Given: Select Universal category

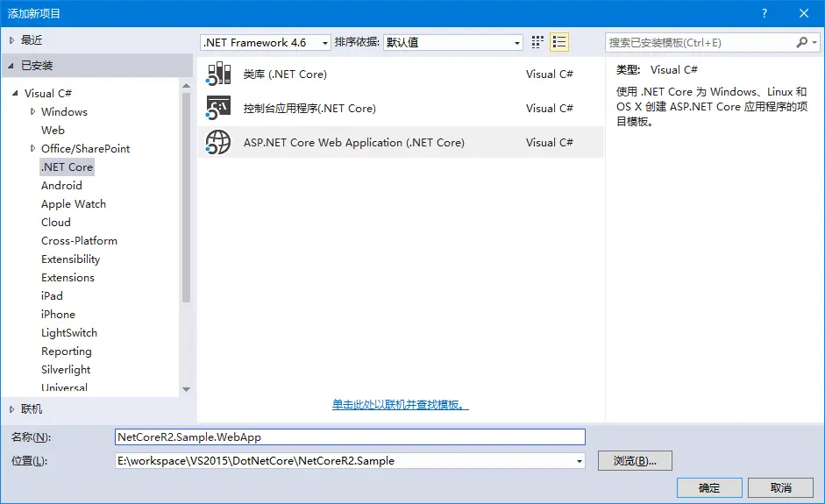Looking at the screenshot, I should [64, 387].
